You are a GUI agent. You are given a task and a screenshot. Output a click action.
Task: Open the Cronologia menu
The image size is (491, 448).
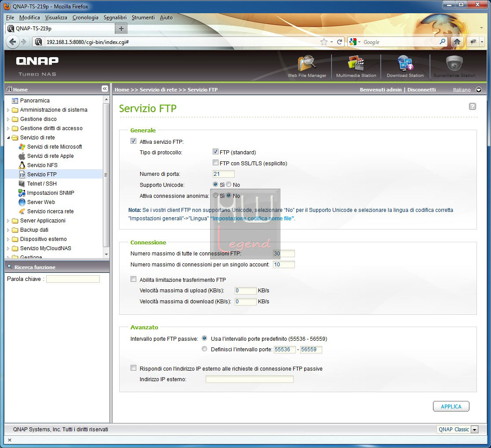coord(85,18)
